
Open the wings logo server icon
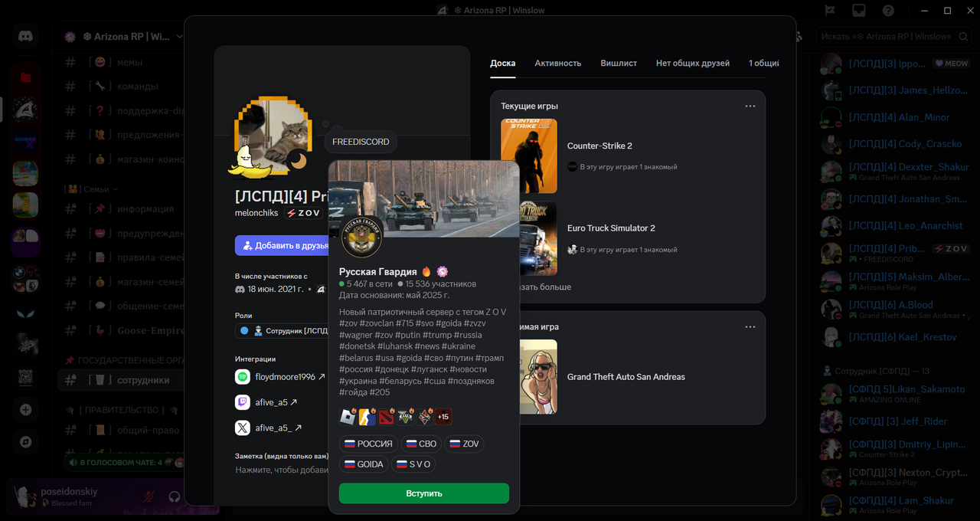tap(25, 313)
